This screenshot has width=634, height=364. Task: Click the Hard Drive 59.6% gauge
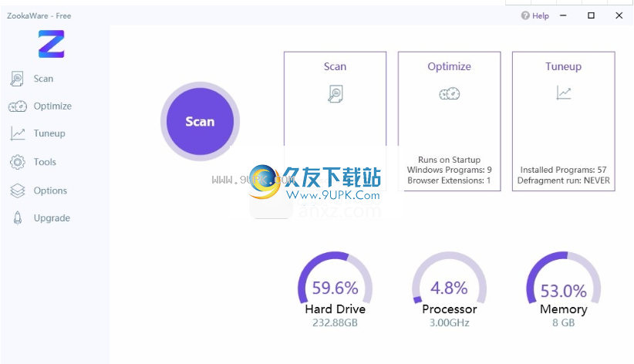336,279
